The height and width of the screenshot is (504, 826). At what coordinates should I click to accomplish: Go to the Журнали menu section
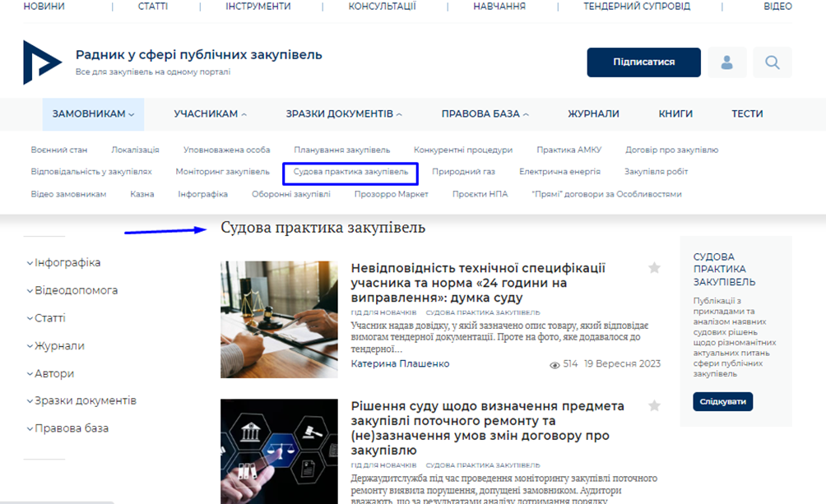click(x=593, y=114)
